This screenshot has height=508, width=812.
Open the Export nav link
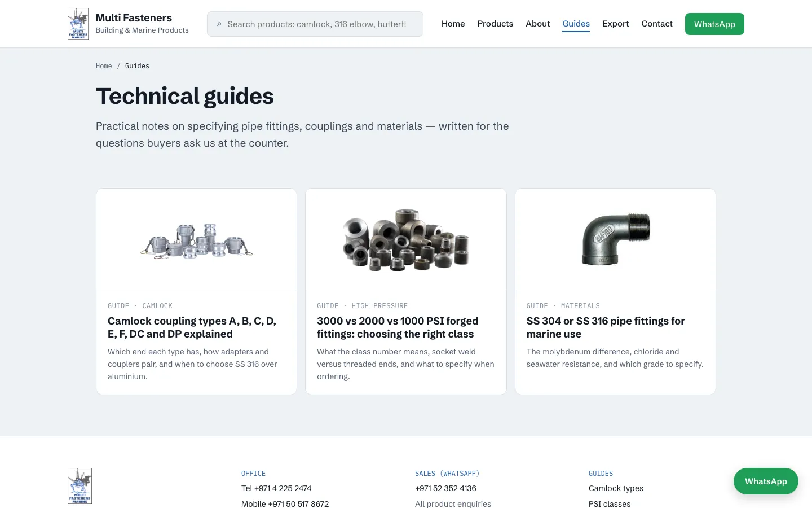click(x=615, y=24)
